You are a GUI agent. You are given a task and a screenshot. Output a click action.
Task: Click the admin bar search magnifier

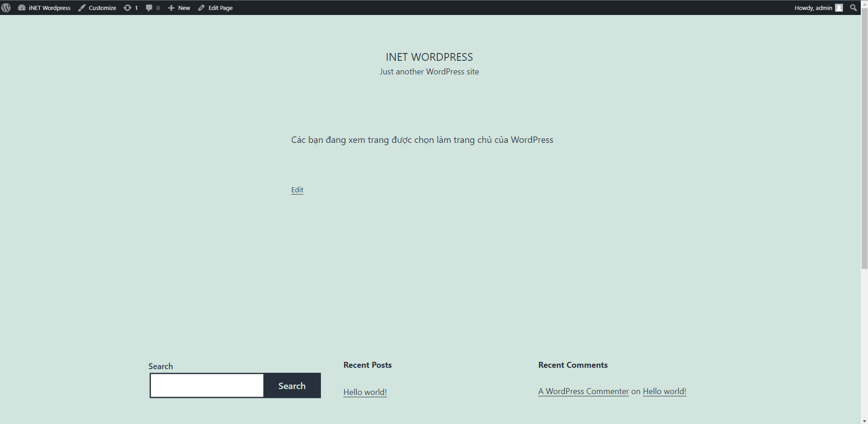point(853,8)
